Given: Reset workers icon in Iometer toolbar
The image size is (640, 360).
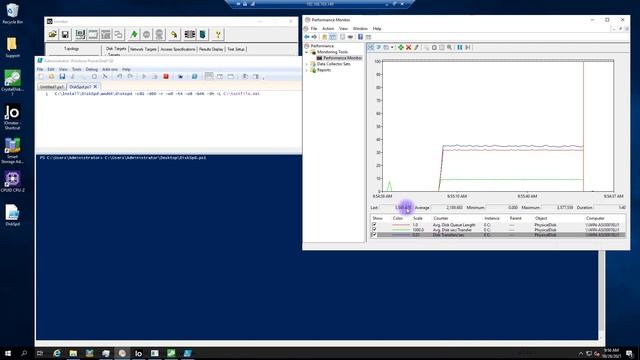Looking at the screenshot, I should point(174,35).
